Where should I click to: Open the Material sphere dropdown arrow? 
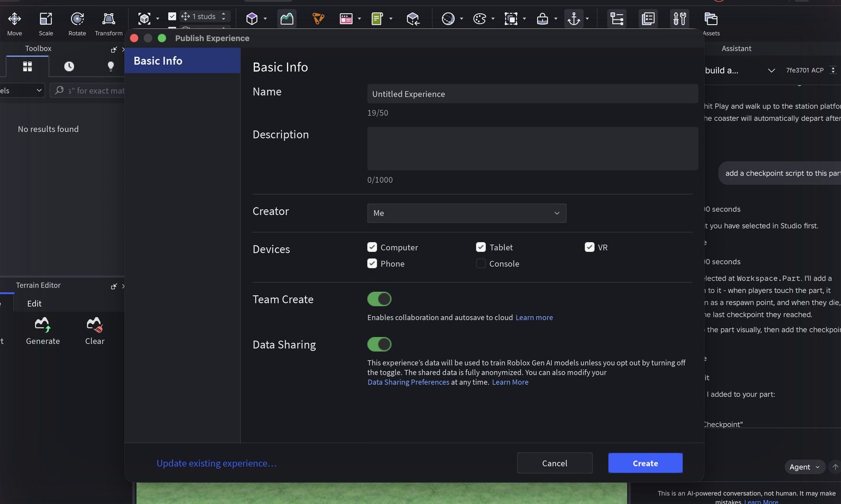[461, 19]
